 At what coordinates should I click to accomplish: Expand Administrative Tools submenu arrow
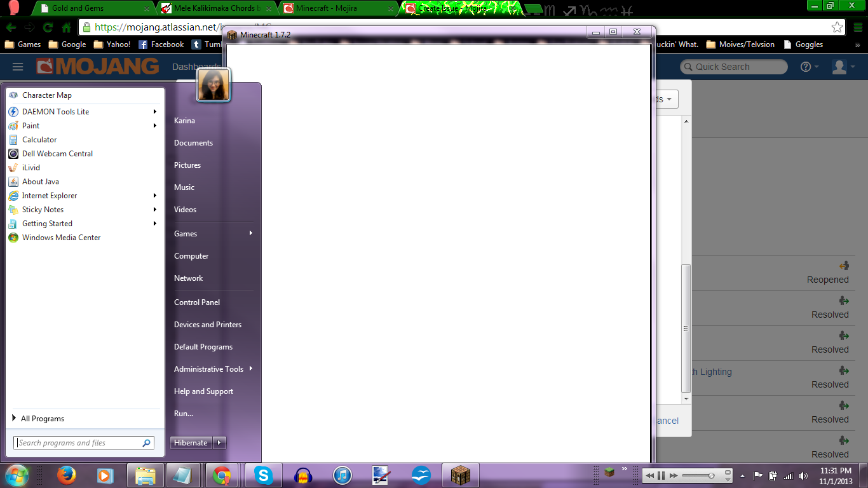(x=251, y=369)
